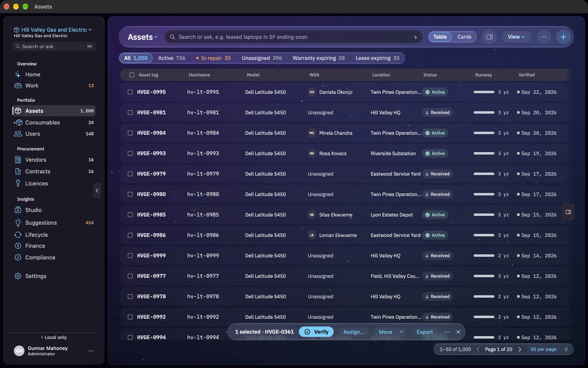Check the box for HVGE-0993
This screenshot has width=588, height=368.
click(130, 153)
